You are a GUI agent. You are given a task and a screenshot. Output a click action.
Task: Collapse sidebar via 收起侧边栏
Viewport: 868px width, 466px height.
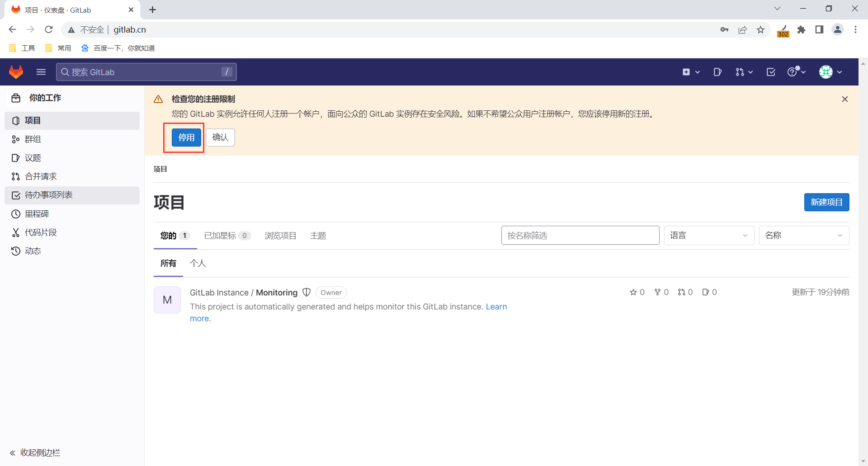(35, 453)
